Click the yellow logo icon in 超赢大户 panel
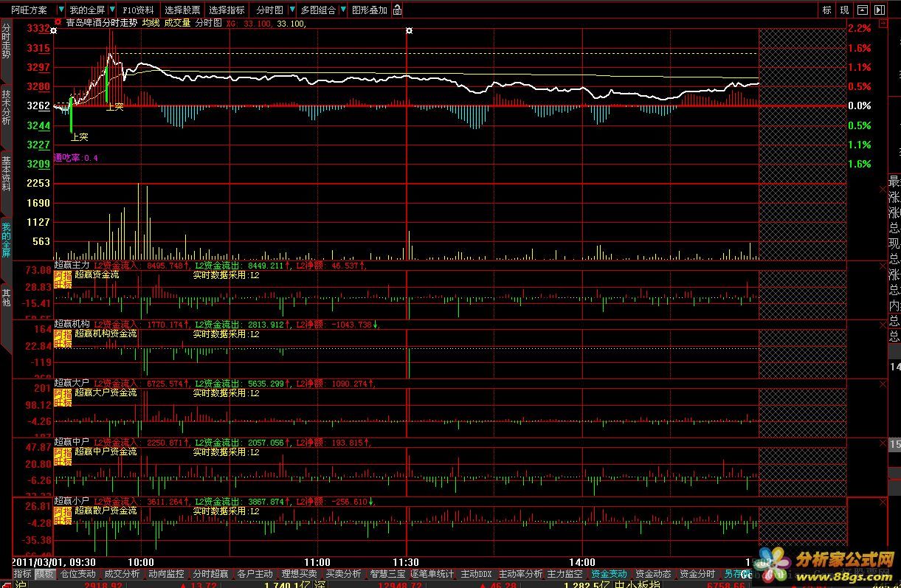This screenshot has width=901, height=588. 63,397
